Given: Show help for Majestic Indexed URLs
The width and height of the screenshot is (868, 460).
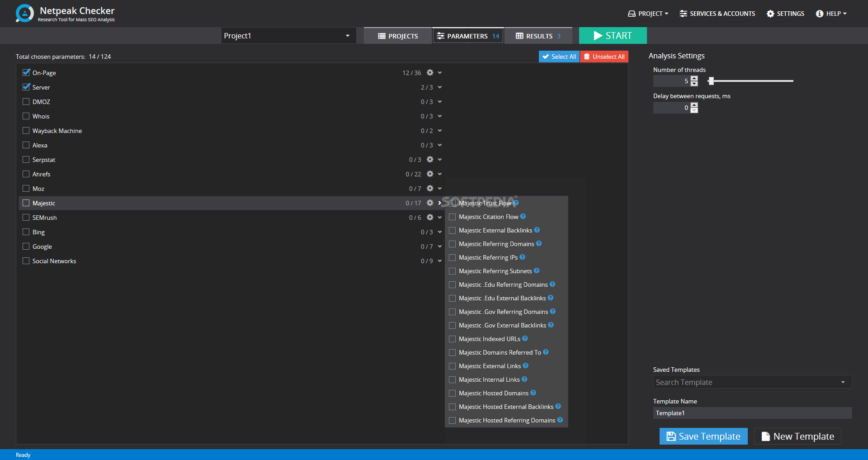Looking at the screenshot, I should click(x=525, y=338).
